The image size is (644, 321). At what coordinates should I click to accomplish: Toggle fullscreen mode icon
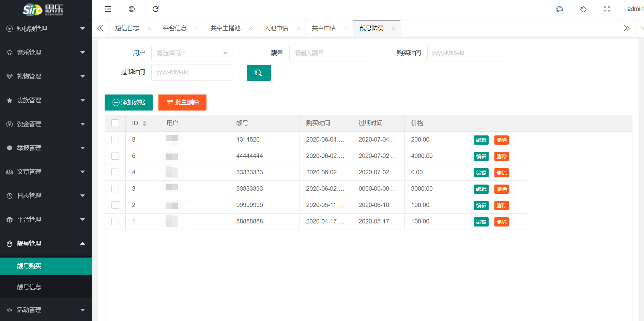click(x=607, y=9)
